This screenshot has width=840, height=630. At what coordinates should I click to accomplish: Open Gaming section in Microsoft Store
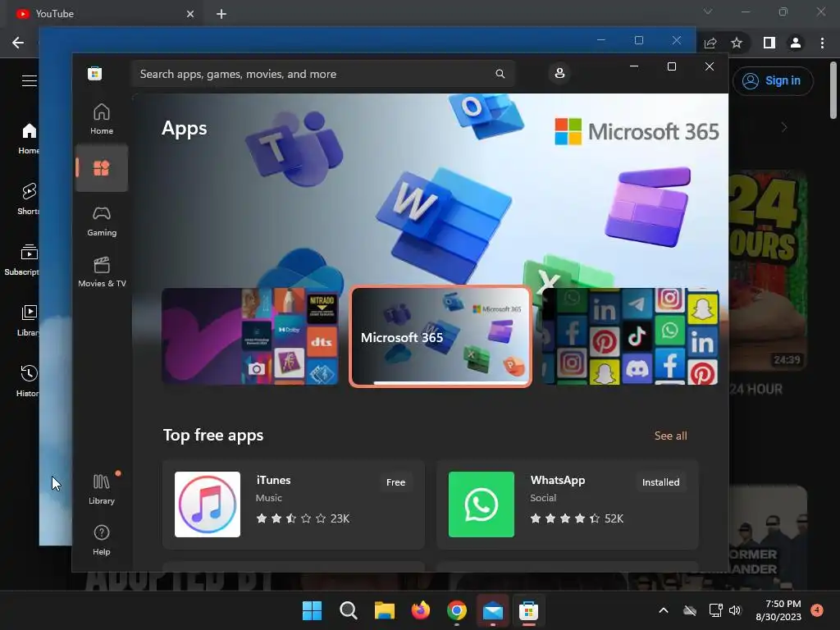point(101,221)
